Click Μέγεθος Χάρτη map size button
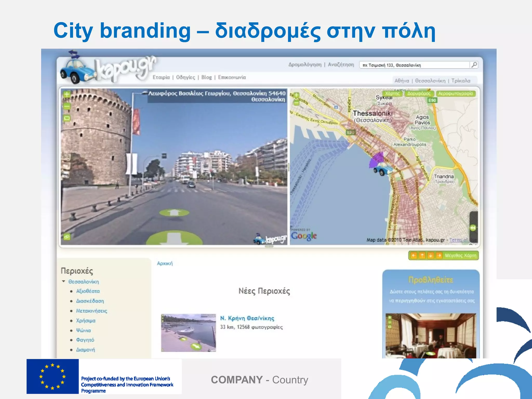The width and height of the screenshot is (532, 399). click(x=461, y=255)
